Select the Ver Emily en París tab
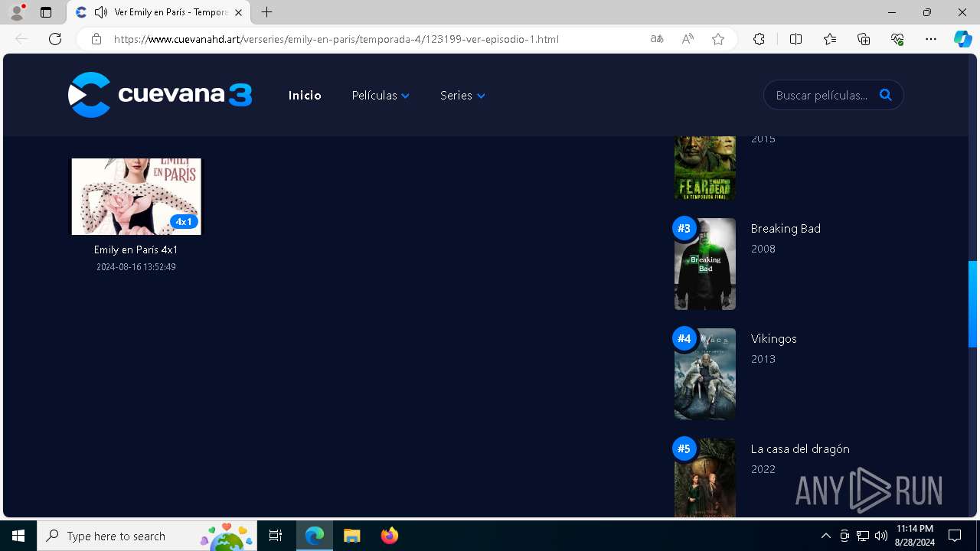Image resolution: width=980 pixels, height=551 pixels. click(x=158, y=12)
